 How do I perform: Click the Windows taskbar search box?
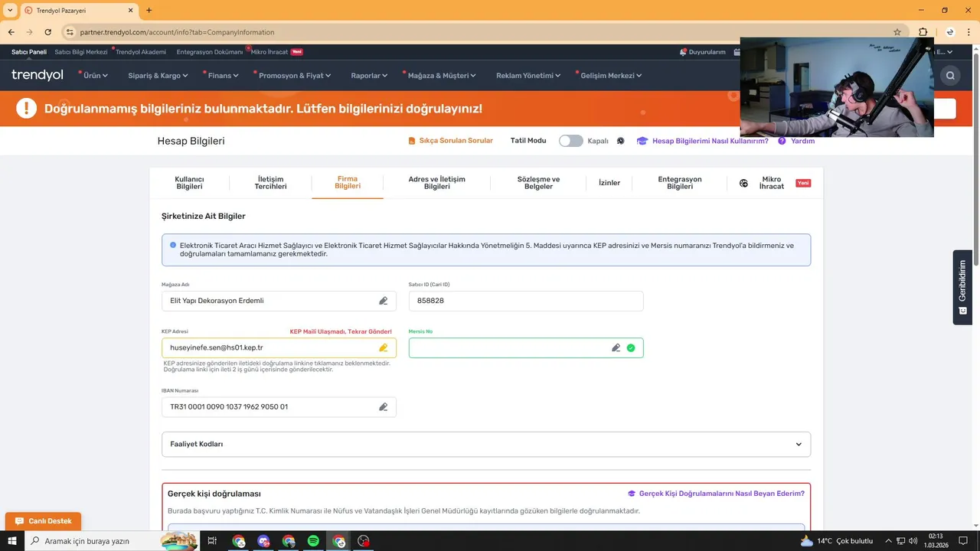[x=111, y=541]
